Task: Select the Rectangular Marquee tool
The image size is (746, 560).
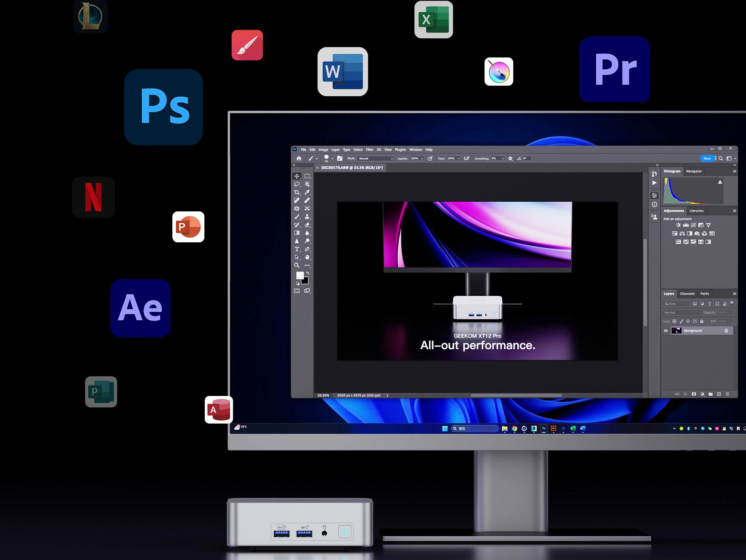Action: (x=307, y=176)
